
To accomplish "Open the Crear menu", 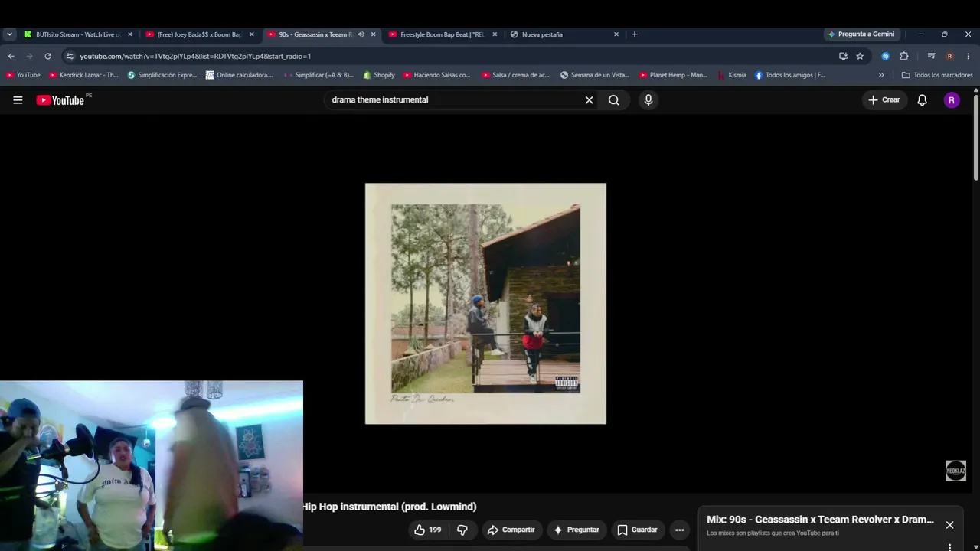I will pos(884,100).
